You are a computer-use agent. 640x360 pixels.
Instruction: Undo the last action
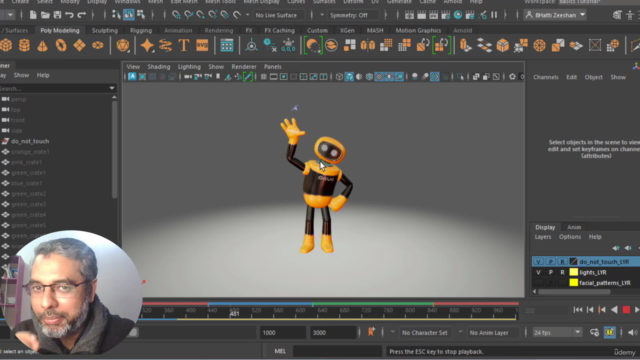[x=69, y=15]
